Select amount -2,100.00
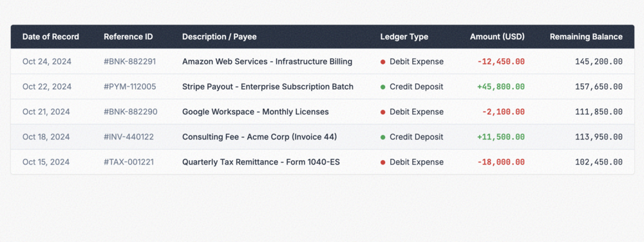Viewport: 644px width, 242px height. pyautogui.click(x=503, y=112)
